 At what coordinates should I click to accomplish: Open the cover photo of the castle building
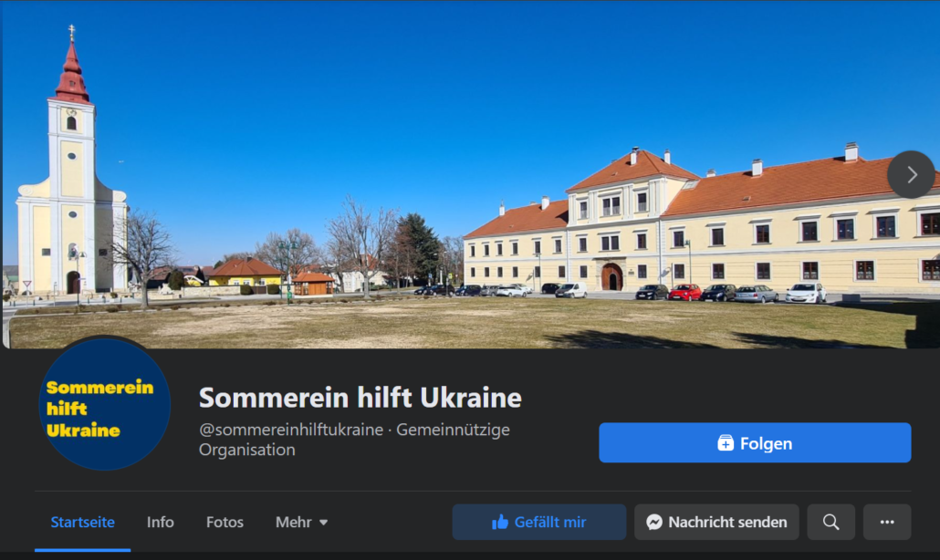[702, 228]
